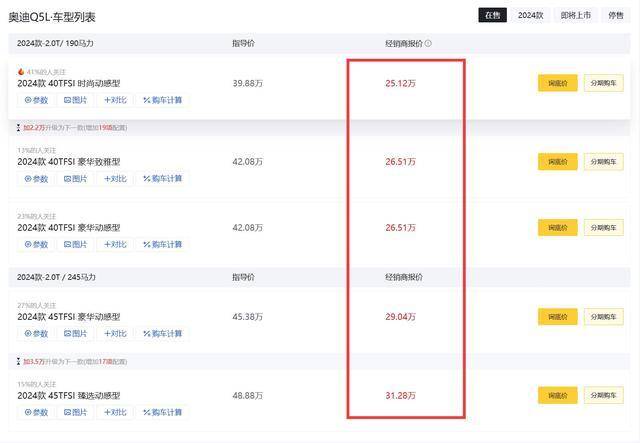
Task: Switch to the 2024款 tab
Action: [530, 16]
